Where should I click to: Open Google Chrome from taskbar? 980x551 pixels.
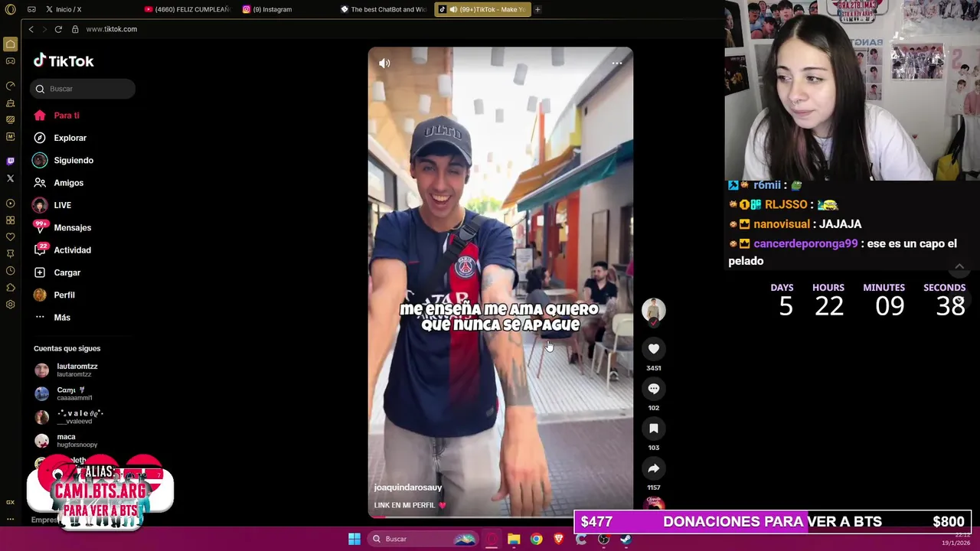[536, 539]
